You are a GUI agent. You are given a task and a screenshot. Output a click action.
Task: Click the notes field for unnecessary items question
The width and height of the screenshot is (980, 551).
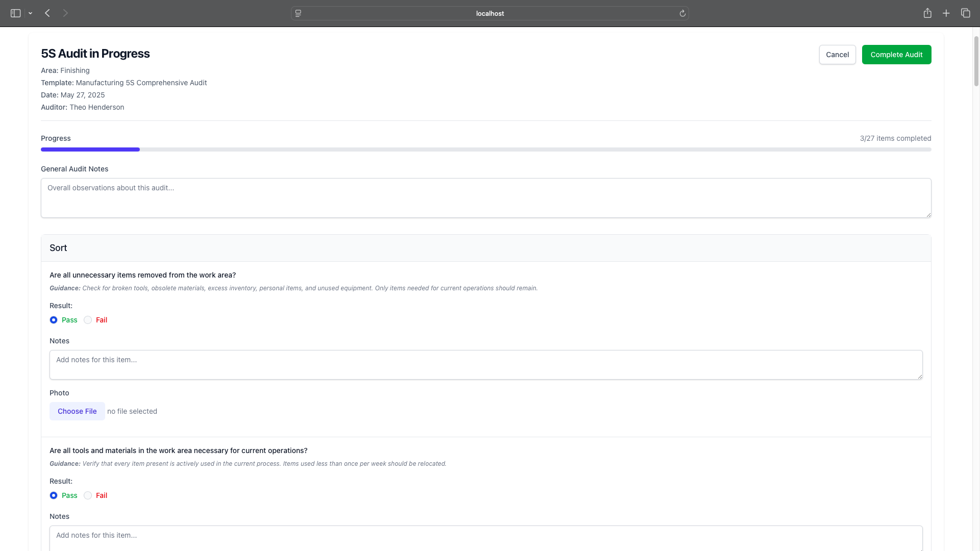tap(486, 365)
